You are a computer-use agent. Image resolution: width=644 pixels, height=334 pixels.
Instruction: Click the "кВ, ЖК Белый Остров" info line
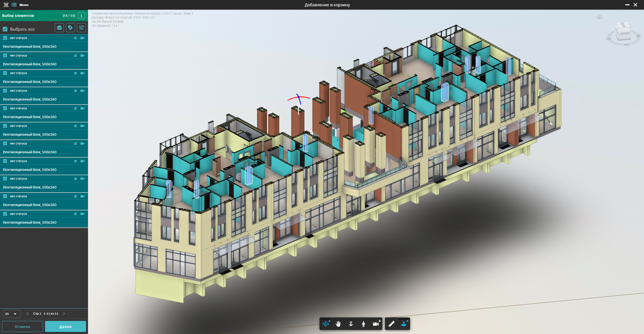[x=107, y=22]
